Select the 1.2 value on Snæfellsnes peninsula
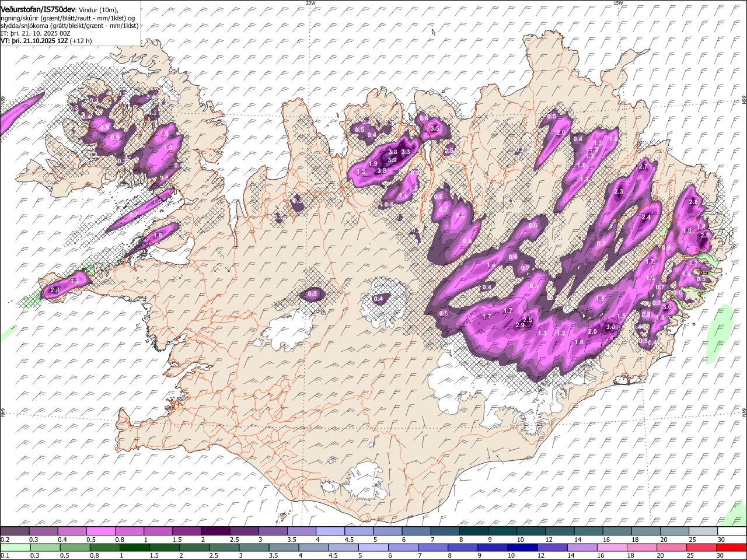This screenshot has width=747, height=560. pyautogui.click(x=75, y=281)
